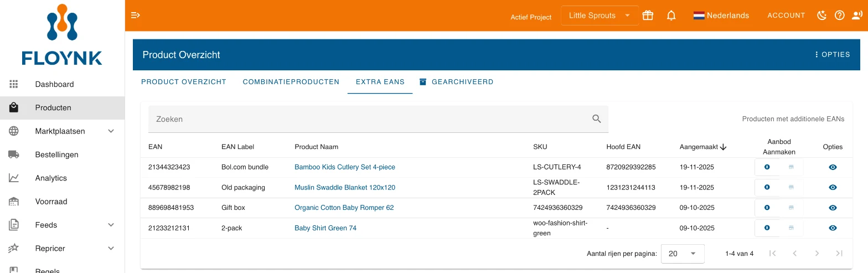Viewport: 868px width, 273px height.
Task: Expand the Repricer submenu chevron
Action: [111, 248]
